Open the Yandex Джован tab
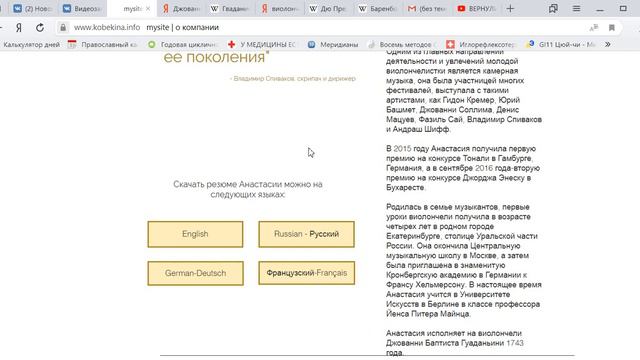 181,9
